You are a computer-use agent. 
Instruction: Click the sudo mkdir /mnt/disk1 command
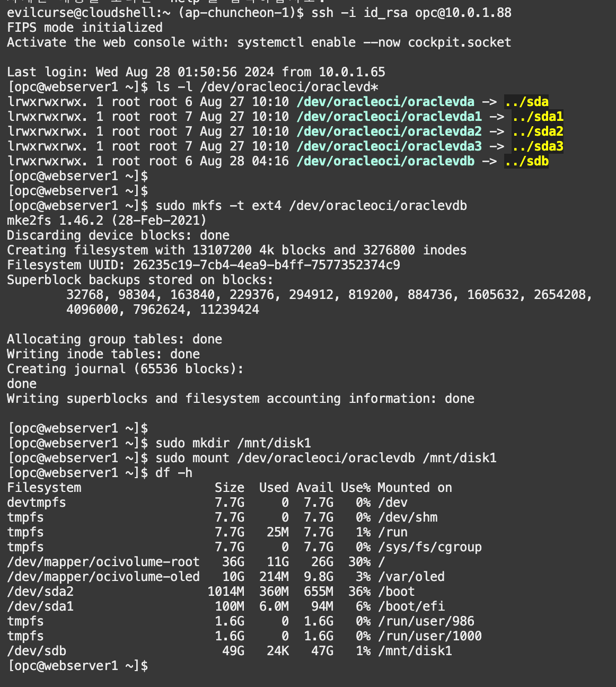pyautogui.click(x=233, y=443)
